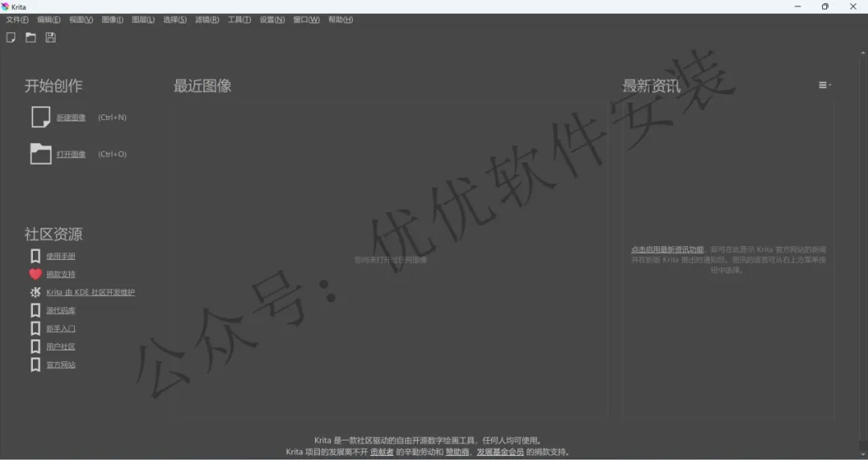Open the news panel hamburger menu

(825, 85)
